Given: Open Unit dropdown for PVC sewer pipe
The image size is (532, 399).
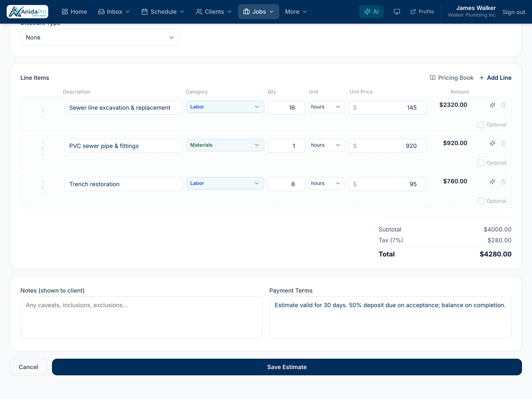Looking at the screenshot, I should click(x=327, y=145).
